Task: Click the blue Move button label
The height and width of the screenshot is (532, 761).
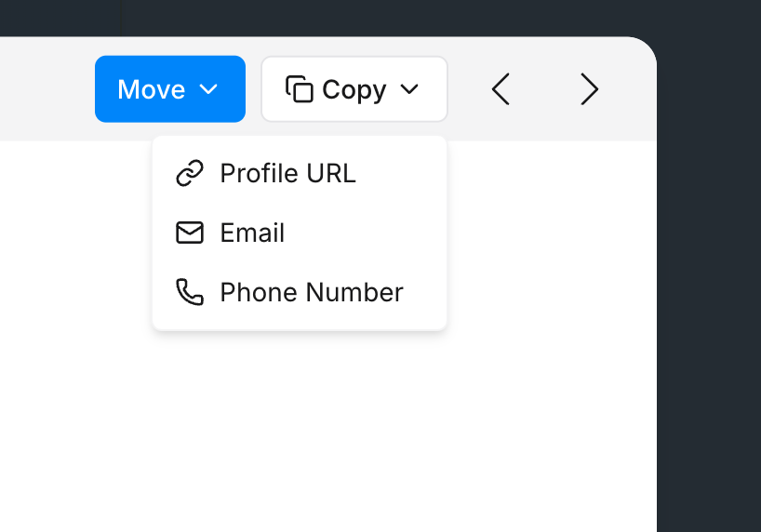Action: click(x=151, y=89)
